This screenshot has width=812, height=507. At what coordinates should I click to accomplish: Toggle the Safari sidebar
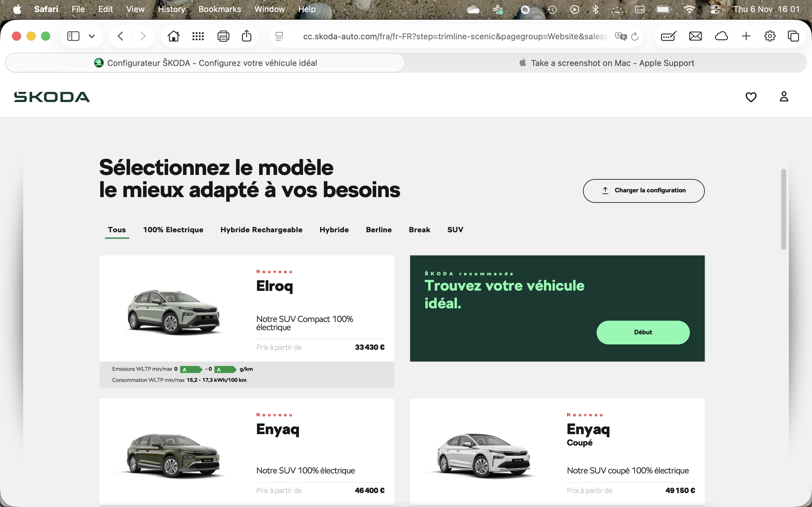[x=73, y=36]
